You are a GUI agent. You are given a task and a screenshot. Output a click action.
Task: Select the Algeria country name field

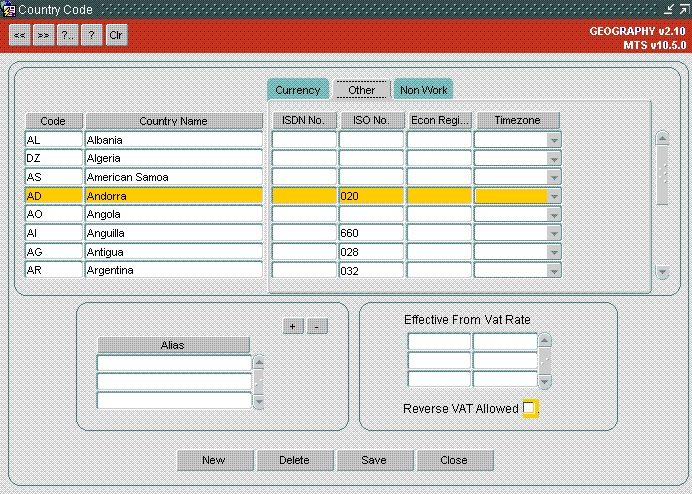point(174,158)
